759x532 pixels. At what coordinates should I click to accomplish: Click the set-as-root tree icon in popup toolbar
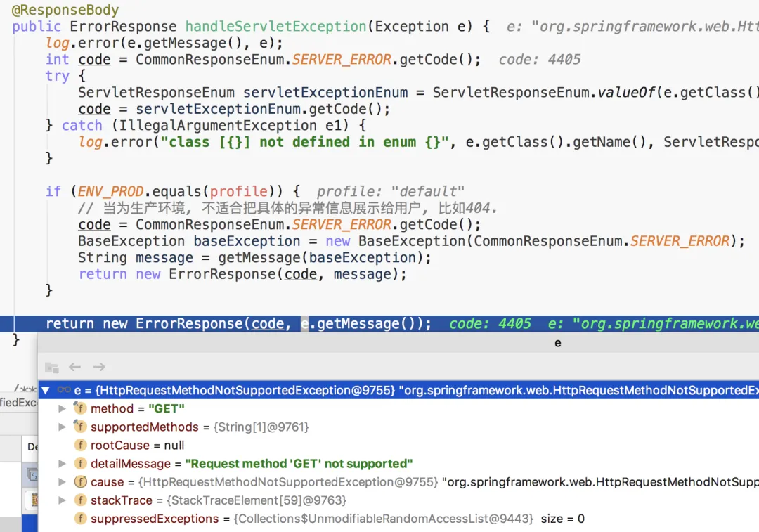click(51, 368)
